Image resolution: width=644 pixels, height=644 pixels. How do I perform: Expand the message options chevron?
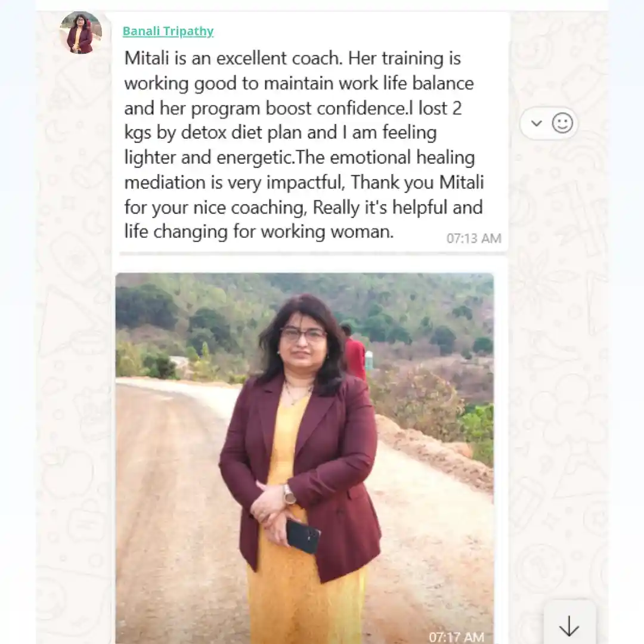[537, 123]
